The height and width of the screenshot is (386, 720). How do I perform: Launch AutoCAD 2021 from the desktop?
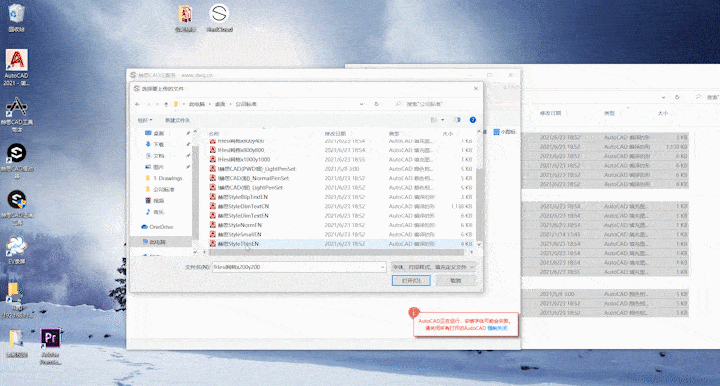pos(17,67)
